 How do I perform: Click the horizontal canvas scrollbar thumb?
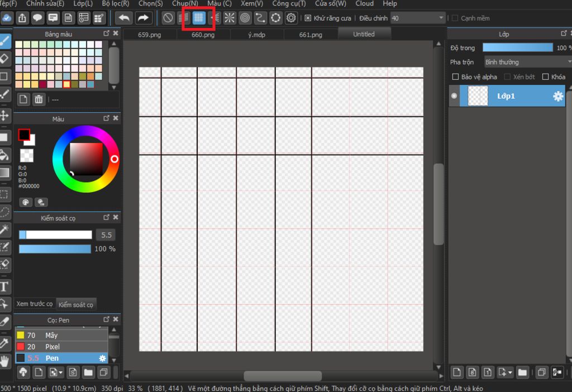(283, 376)
